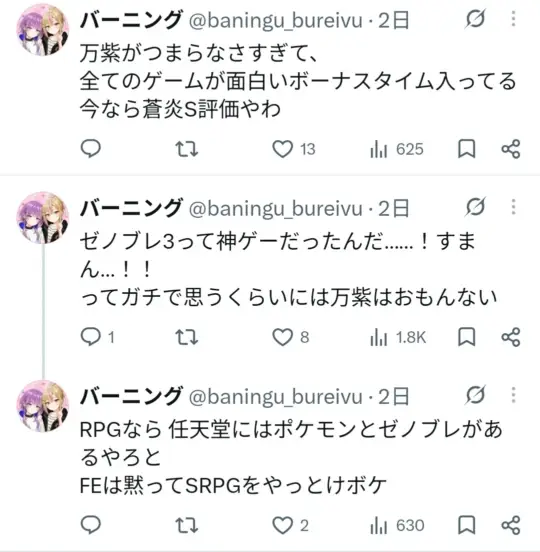Open @baningu_bureivu handle on first tweet
Screen dimensions: 540x552
[276, 20]
